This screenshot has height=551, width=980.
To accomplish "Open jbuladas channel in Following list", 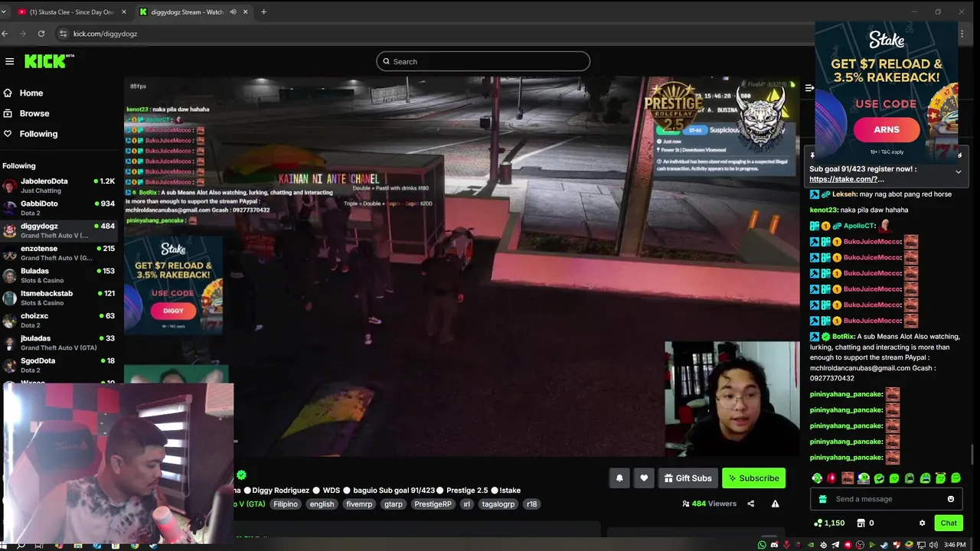I will click(x=60, y=342).
